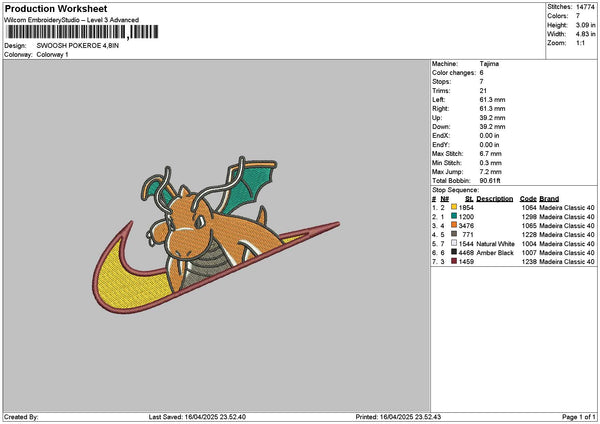Click thread code '1065' in the table

(529, 226)
